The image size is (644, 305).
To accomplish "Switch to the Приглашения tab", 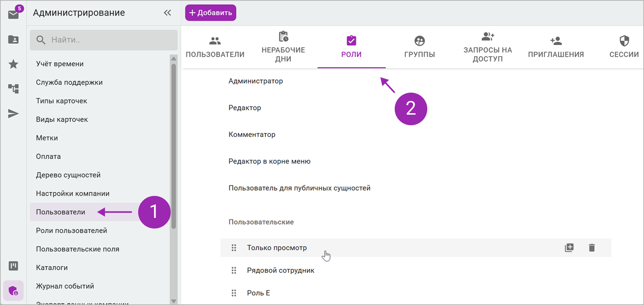I will [556, 47].
